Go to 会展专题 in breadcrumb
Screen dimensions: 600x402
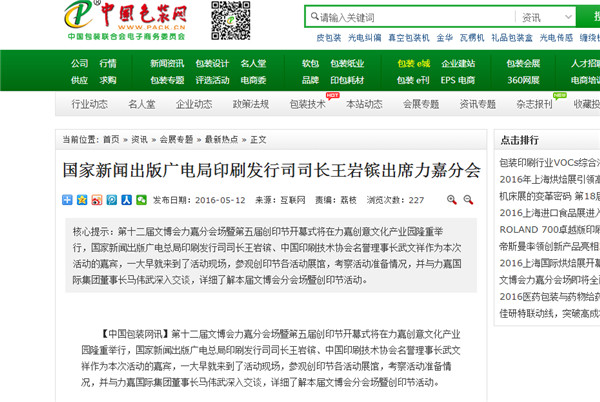(176, 139)
